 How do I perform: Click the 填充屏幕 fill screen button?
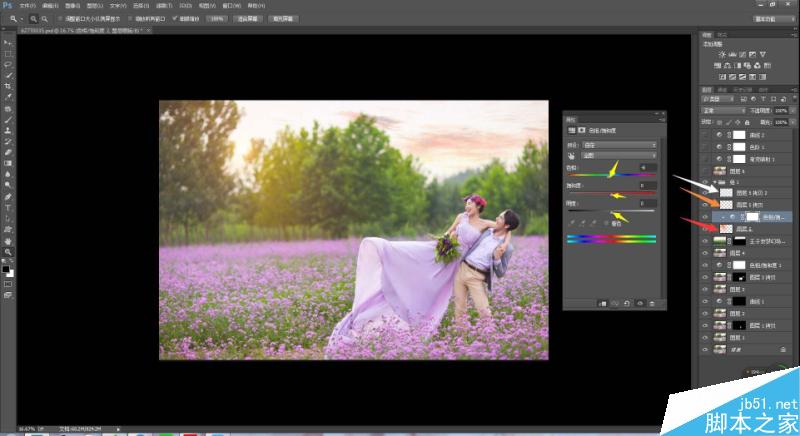283,19
